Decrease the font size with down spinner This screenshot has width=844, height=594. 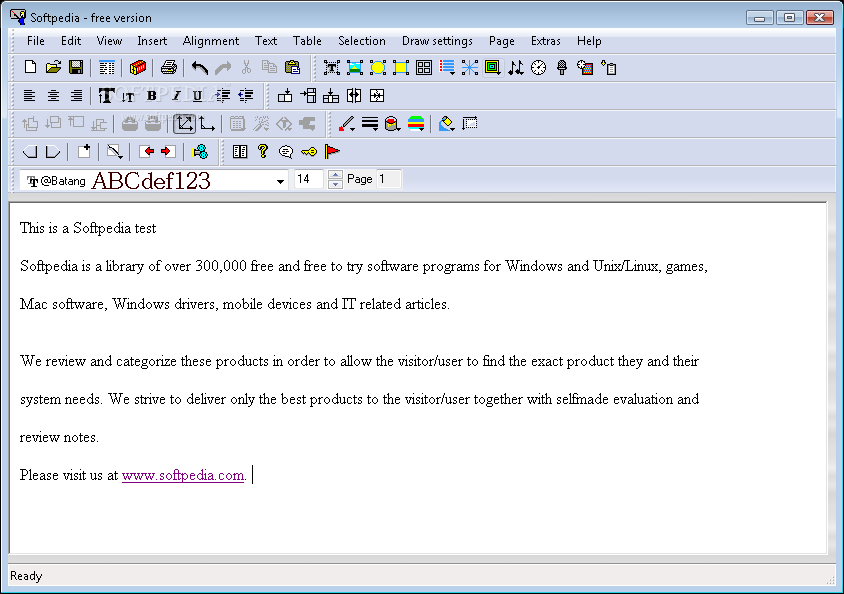coord(335,184)
